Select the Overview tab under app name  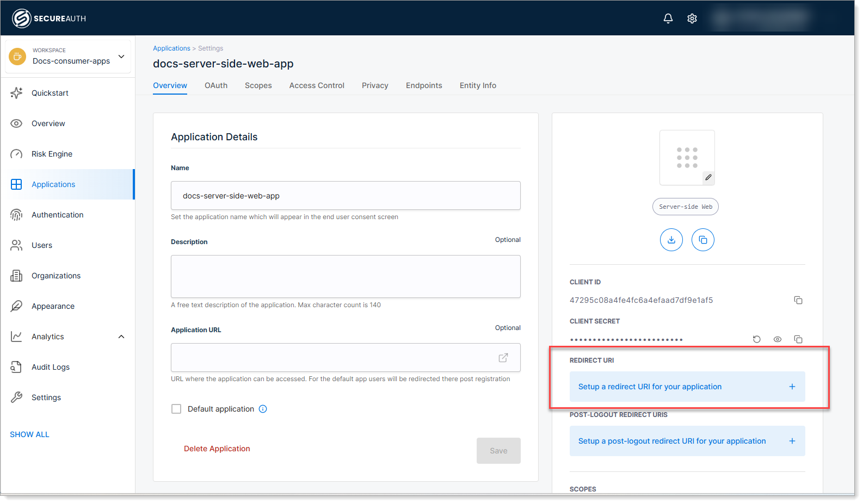tap(170, 85)
